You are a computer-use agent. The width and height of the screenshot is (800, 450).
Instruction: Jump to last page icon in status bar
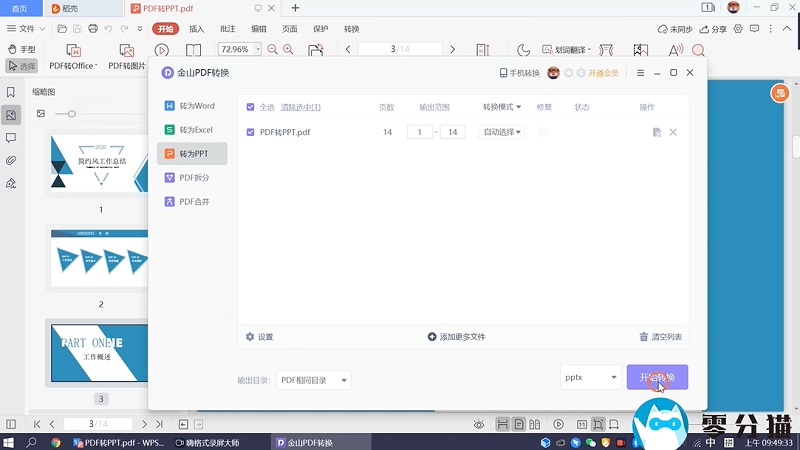coord(159,424)
